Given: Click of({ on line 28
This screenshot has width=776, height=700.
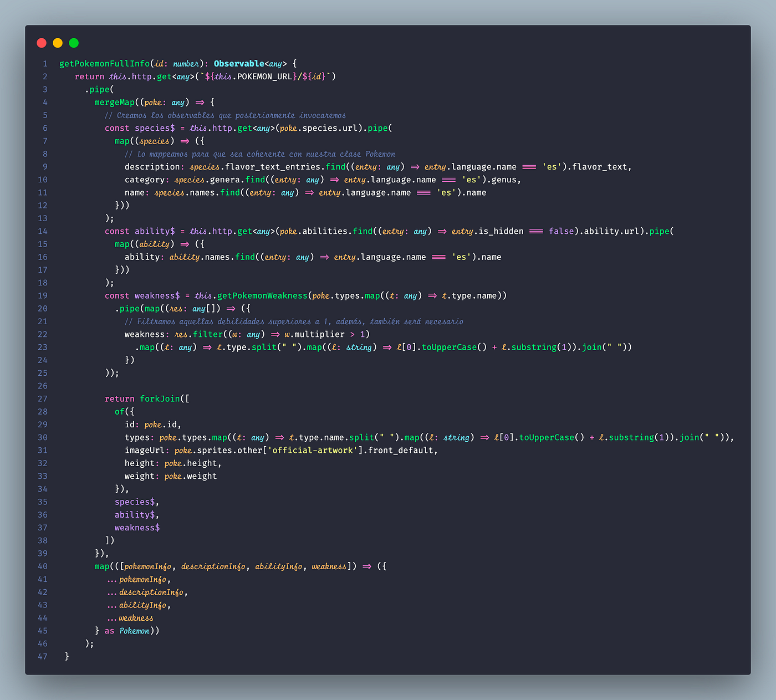Looking at the screenshot, I should click(125, 412).
